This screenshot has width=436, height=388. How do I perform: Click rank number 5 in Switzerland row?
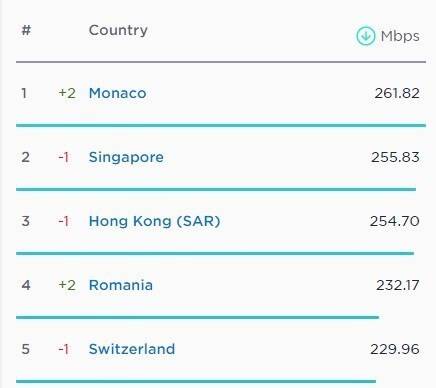26,349
